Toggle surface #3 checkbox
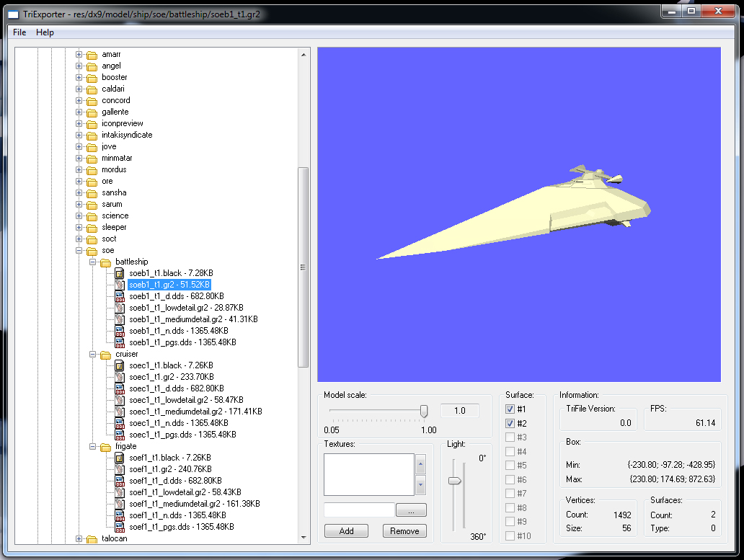 click(x=510, y=437)
